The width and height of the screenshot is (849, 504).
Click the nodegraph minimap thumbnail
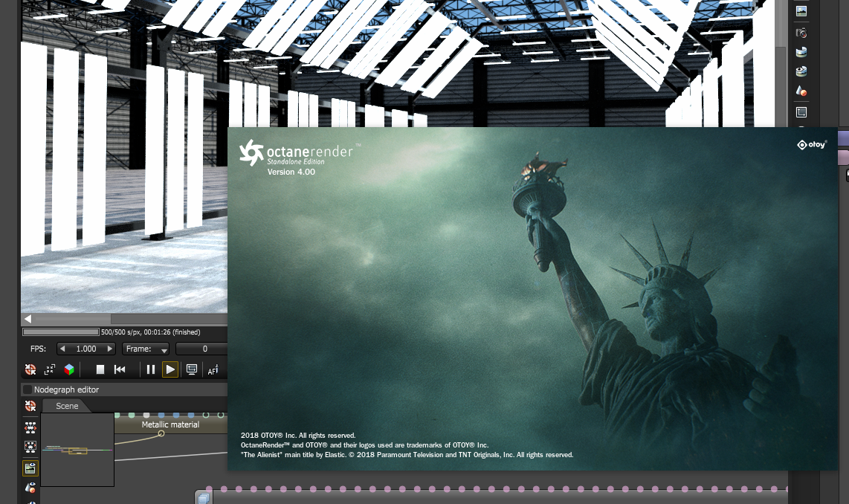pyautogui.click(x=77, y=450)
